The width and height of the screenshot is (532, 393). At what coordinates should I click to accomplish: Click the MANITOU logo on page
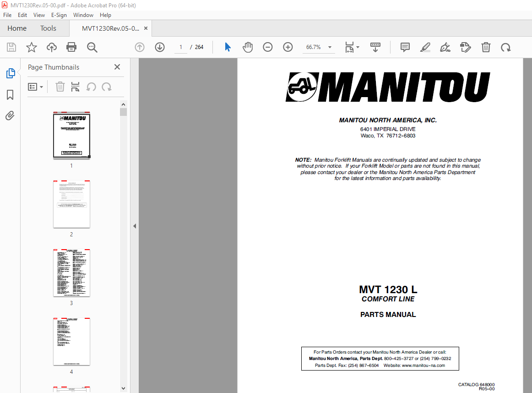[388, 87]
